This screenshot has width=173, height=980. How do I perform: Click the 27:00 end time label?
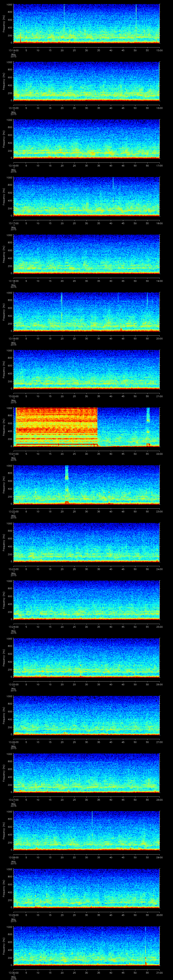pos(160,742)
